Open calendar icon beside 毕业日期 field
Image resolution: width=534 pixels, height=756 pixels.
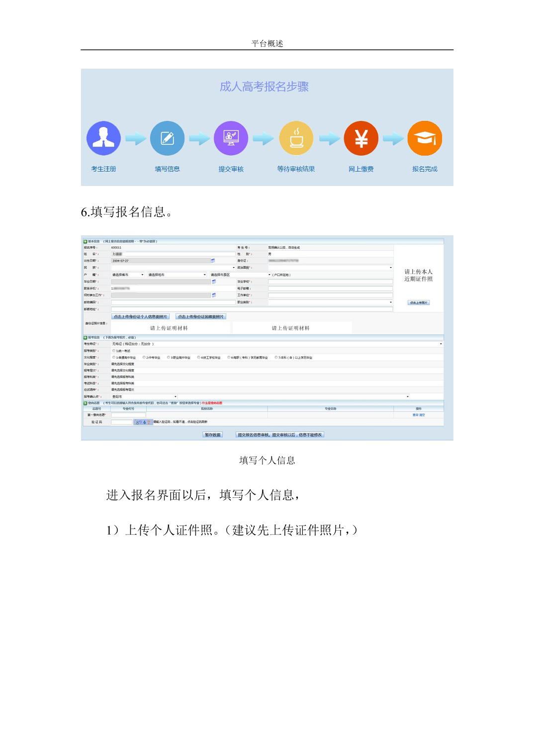[x=213, y=282]
